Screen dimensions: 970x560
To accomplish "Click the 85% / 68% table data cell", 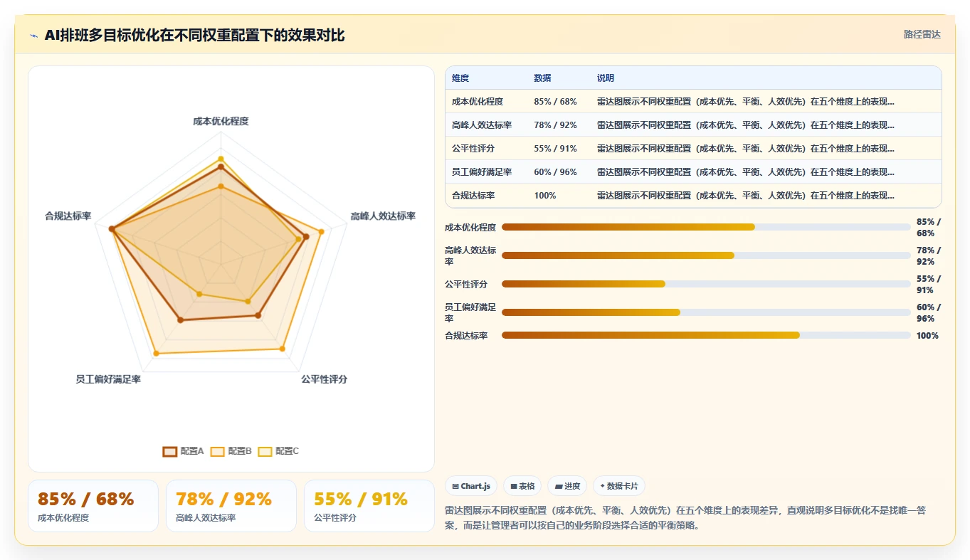I will (x=555, y=102).
